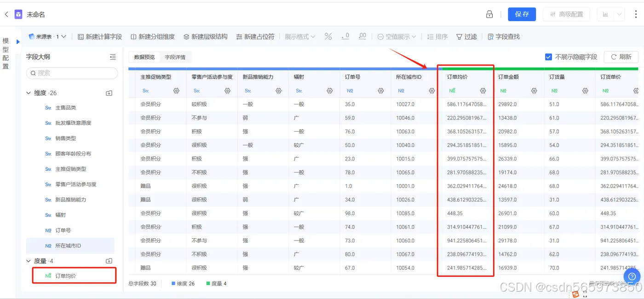The height and width of the screenshot is (299, 644).
Task: Click 新建层级结构 in the toolbar
Action: coord(205,37)
